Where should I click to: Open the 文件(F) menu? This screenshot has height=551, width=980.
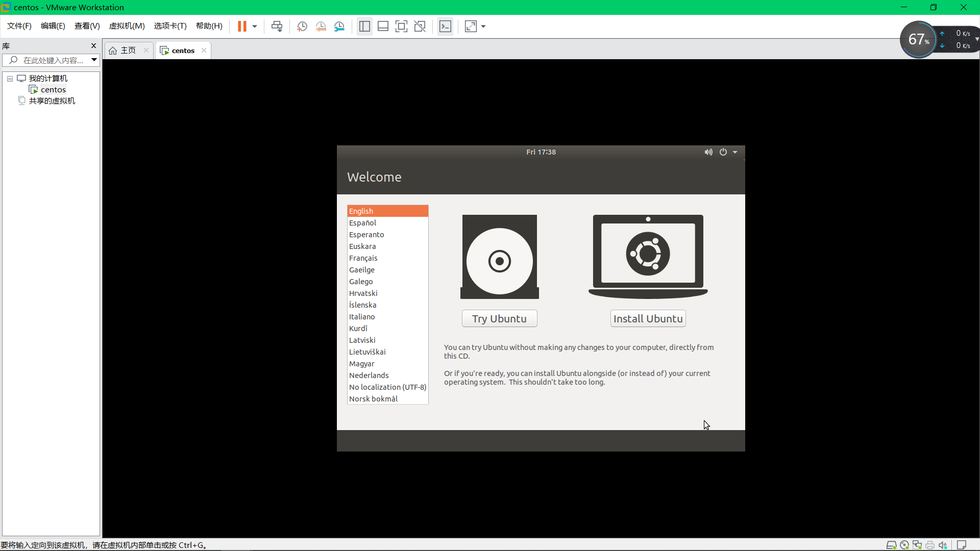[19, 26]
